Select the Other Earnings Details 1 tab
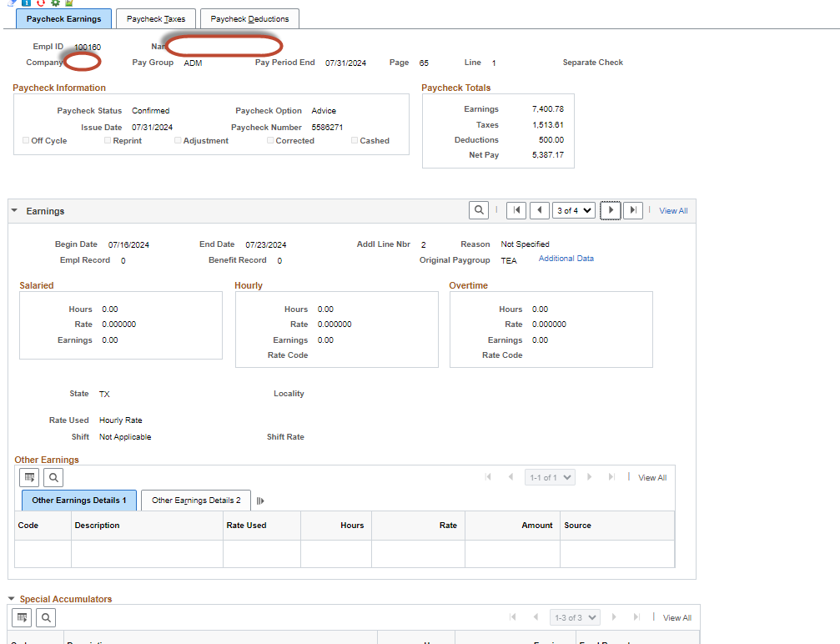Viewport: 840px width, 644px height. (79, 501)
